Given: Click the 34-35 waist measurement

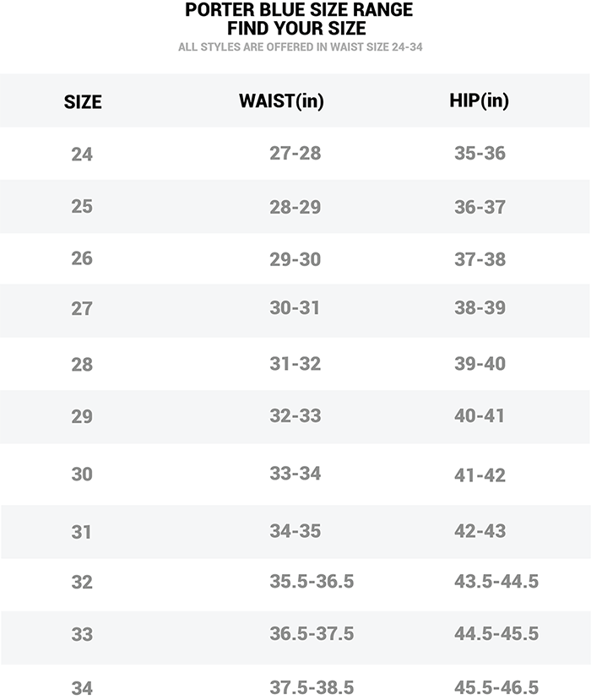Looking at the screenshot, I should (x=295, y=531).
